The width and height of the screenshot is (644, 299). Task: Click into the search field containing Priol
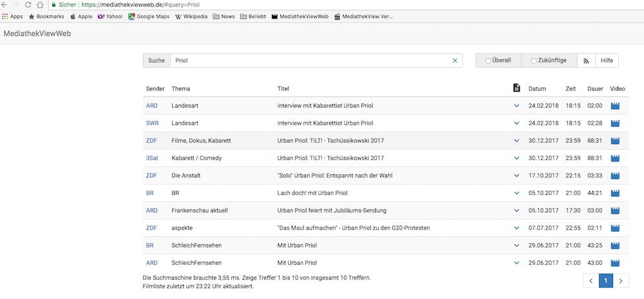coord(309,60)
